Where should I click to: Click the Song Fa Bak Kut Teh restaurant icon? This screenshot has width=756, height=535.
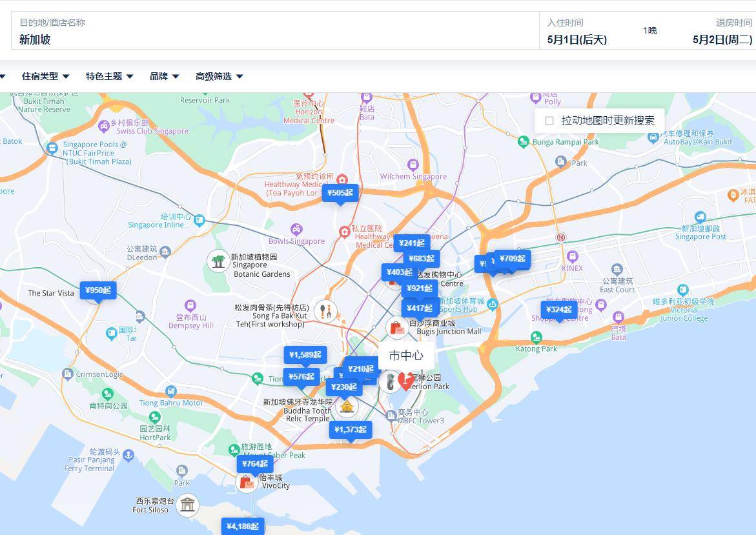[325, 312]
